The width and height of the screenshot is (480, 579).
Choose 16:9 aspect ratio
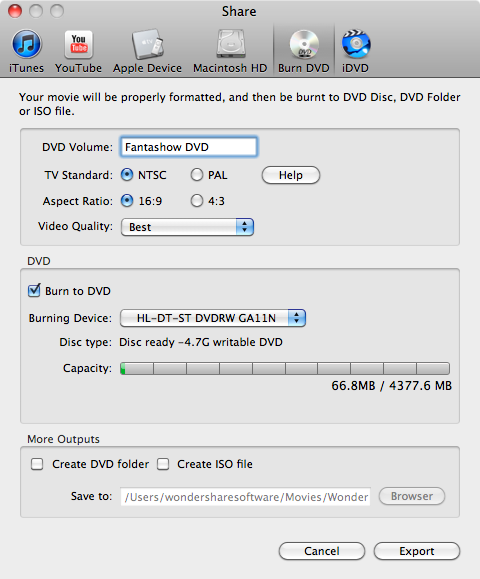(127, 201)
